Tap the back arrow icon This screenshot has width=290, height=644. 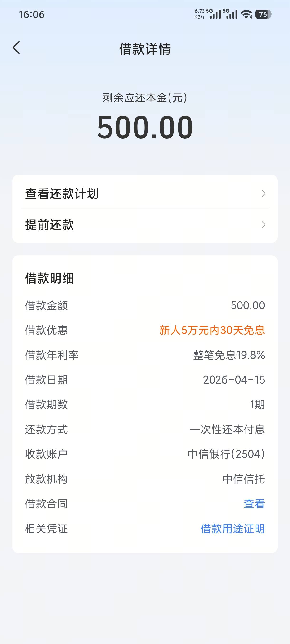coord(16,47)
